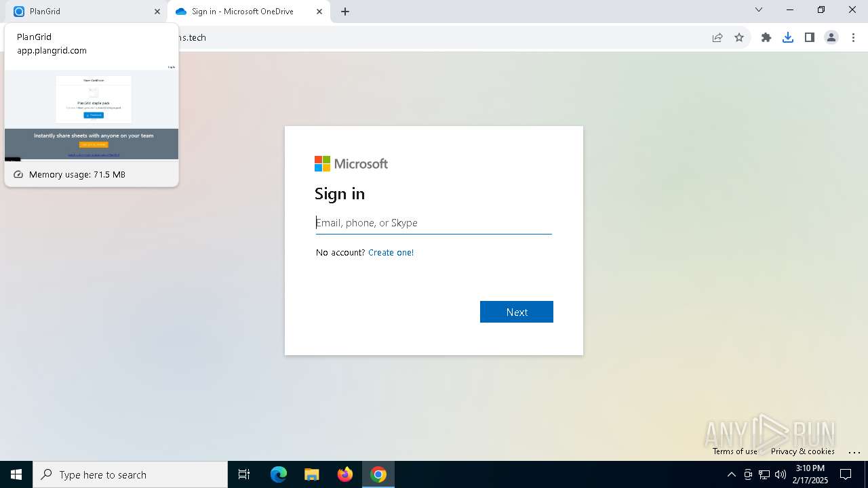Screen dimensions: 868x488
Task: Minimize the Chrome window
Action: click(x=790, y=9)
